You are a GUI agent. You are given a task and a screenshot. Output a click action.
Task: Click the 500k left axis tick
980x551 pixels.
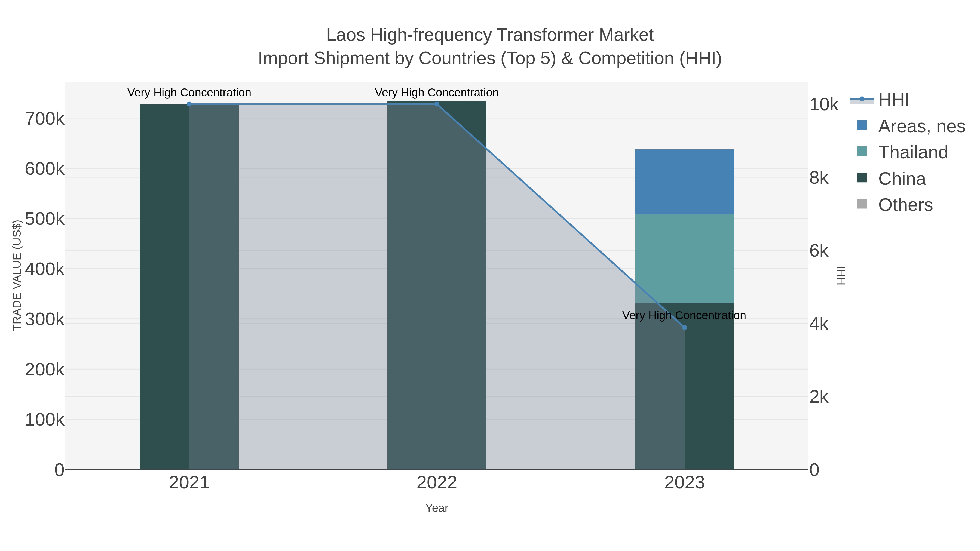tap(45, 219)
